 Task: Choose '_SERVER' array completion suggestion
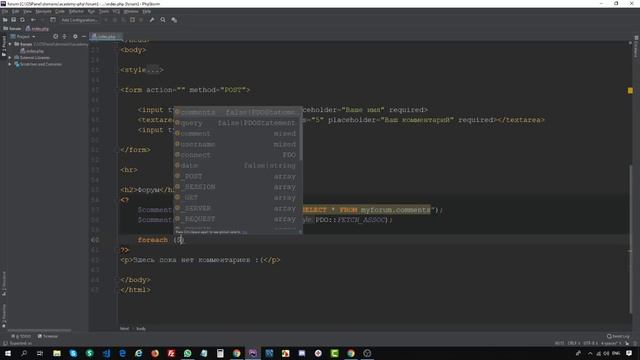pos(236,208)
